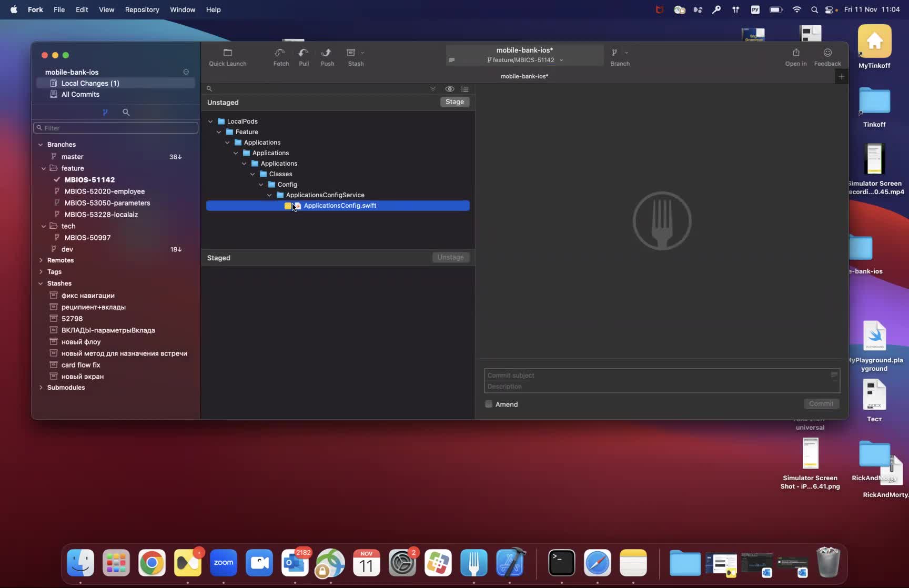Screen dimensions: 909x588
Task: Open Stash options dropdown arrow
Action: pyautogui.click(x=362, y=53)
